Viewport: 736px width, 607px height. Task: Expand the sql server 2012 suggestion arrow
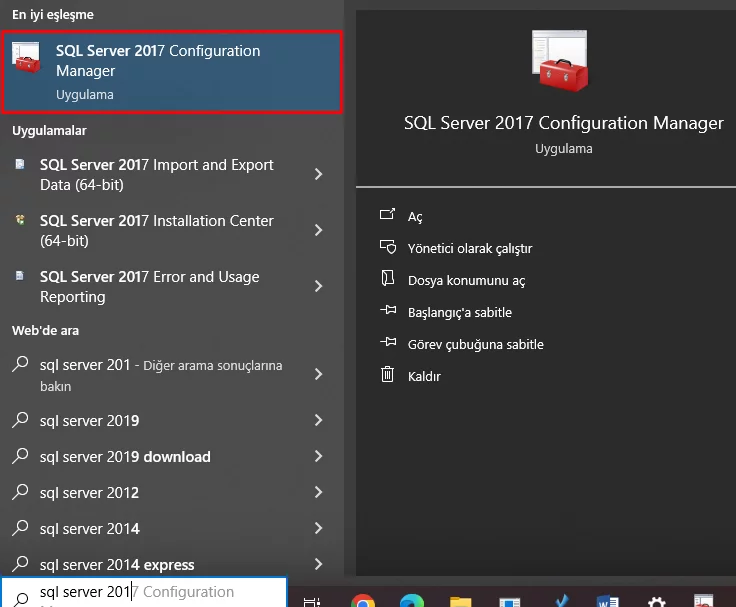[319, 492]
